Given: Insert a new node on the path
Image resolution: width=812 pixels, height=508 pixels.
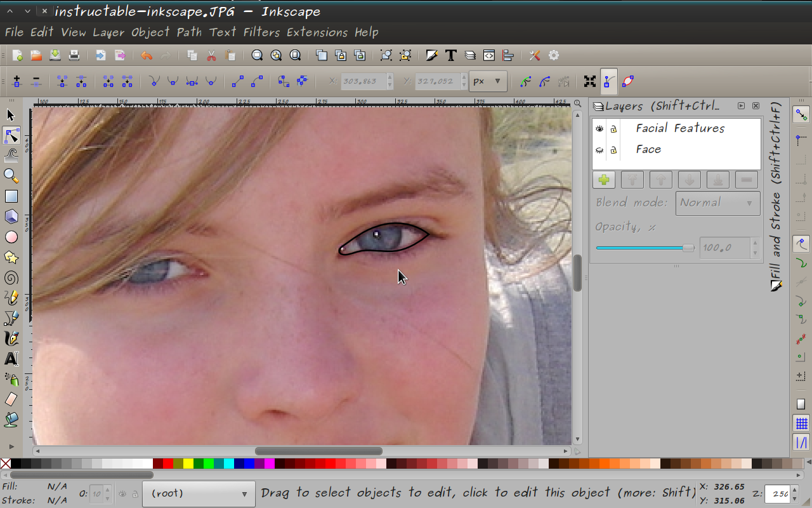Looking at the screenshot, I should pyautogui.click(x=16, y=81).
